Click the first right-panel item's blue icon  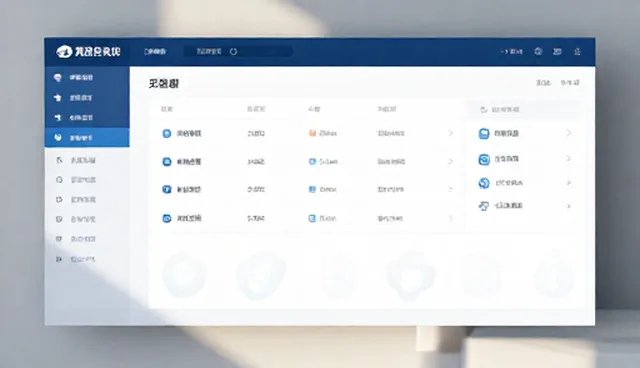click(484, 133)
